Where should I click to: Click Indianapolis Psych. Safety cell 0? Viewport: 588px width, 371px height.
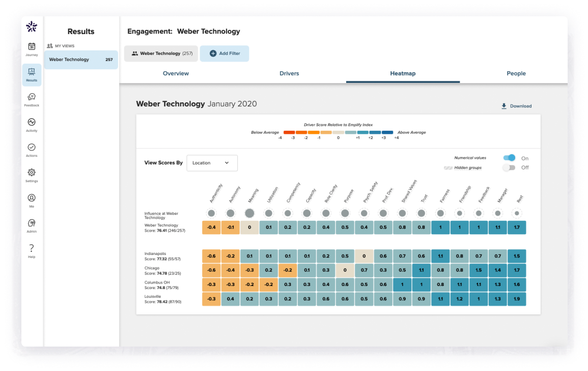(x=364, y=256)
